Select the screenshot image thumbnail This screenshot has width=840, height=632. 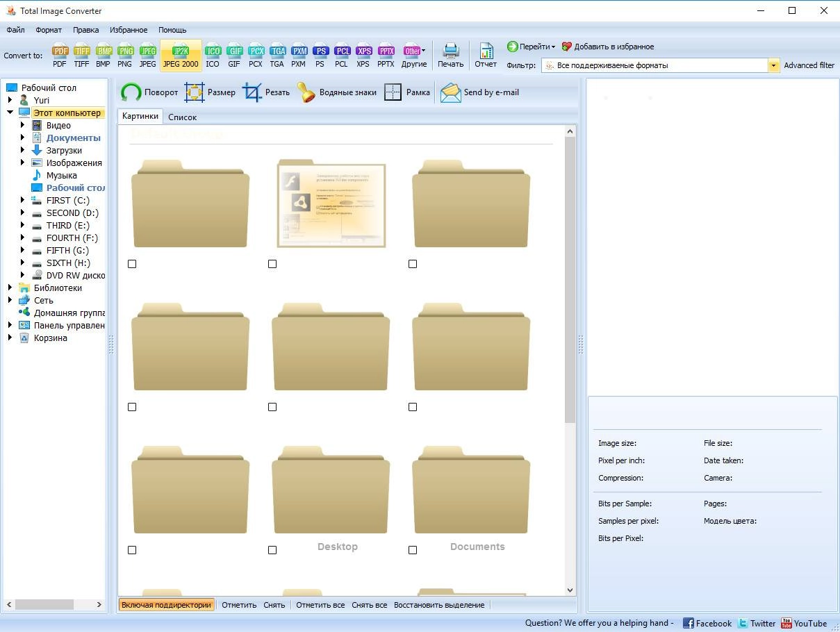(x=331, y=203)
